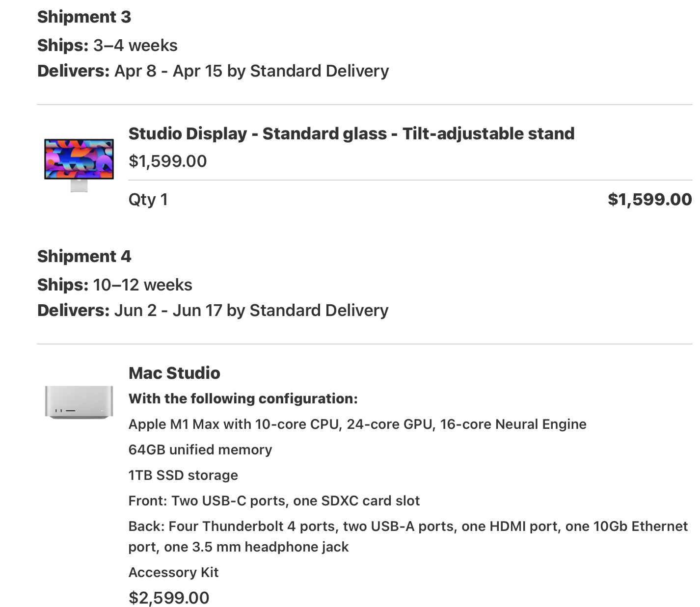Click the 1TB SSD storage line

(x=183, y=475)
